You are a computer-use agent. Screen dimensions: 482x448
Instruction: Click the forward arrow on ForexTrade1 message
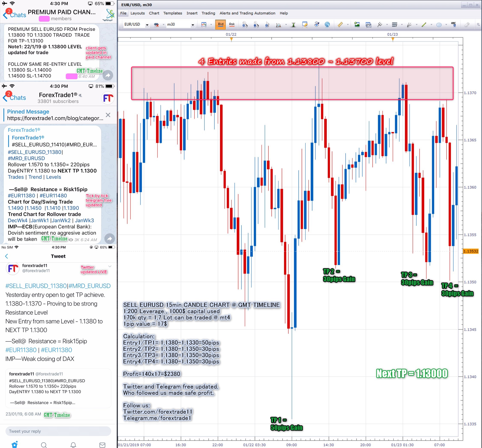pos(110,239)
